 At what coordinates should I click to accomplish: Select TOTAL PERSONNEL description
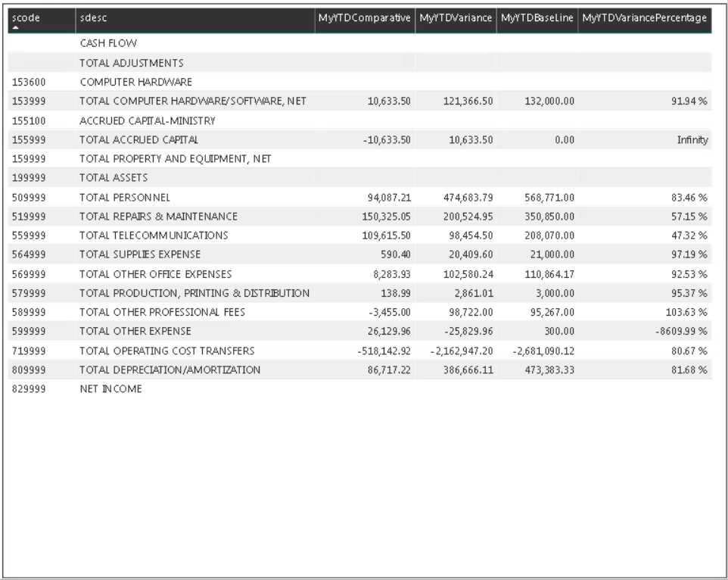[125, 198]
